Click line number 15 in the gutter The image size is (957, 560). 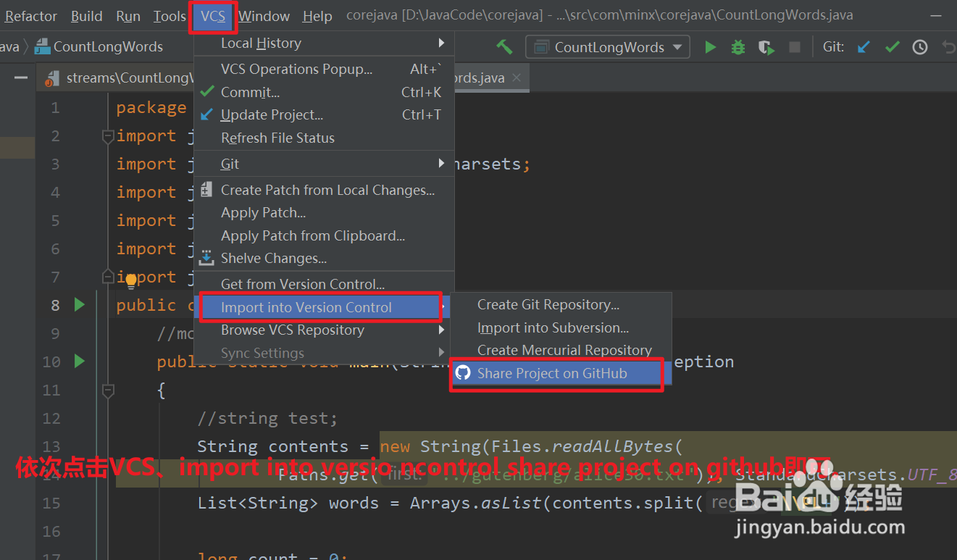point(51,503)
